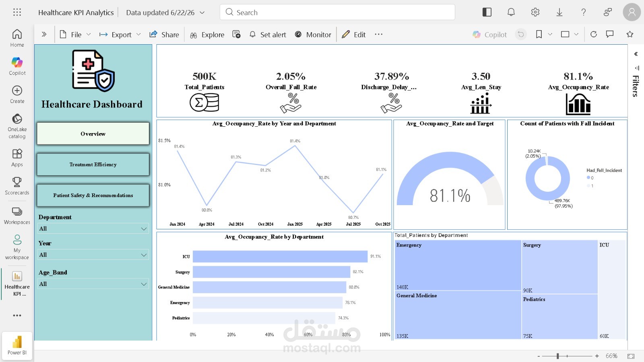
Task: Open the Export menu
Action: (x=120, y=35)
